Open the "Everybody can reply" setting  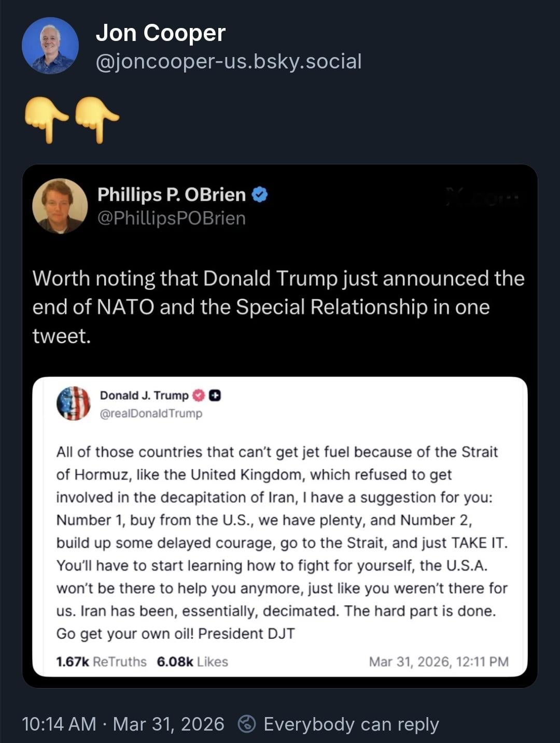coord(351,724)
